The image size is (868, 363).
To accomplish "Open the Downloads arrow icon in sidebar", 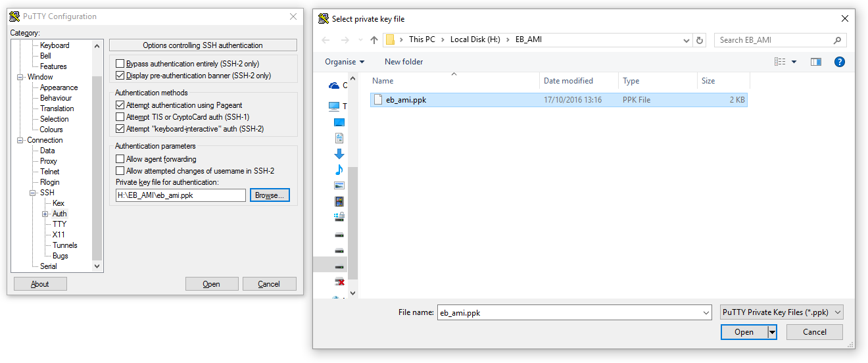I will tap(339, 154).
